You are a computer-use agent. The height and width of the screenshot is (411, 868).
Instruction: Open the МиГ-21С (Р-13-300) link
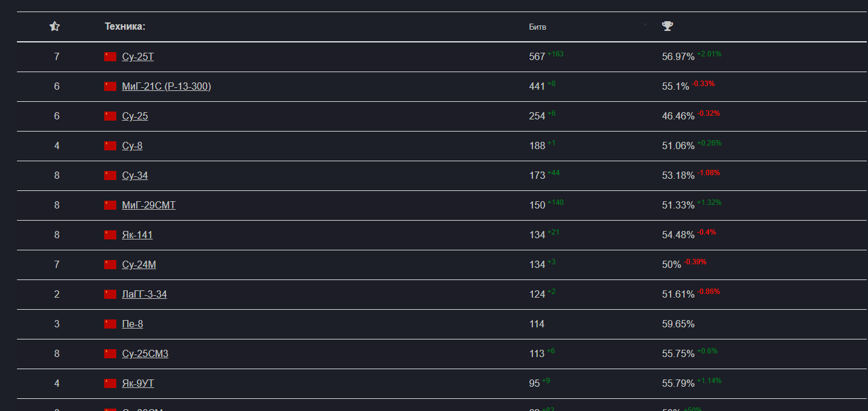166,86
